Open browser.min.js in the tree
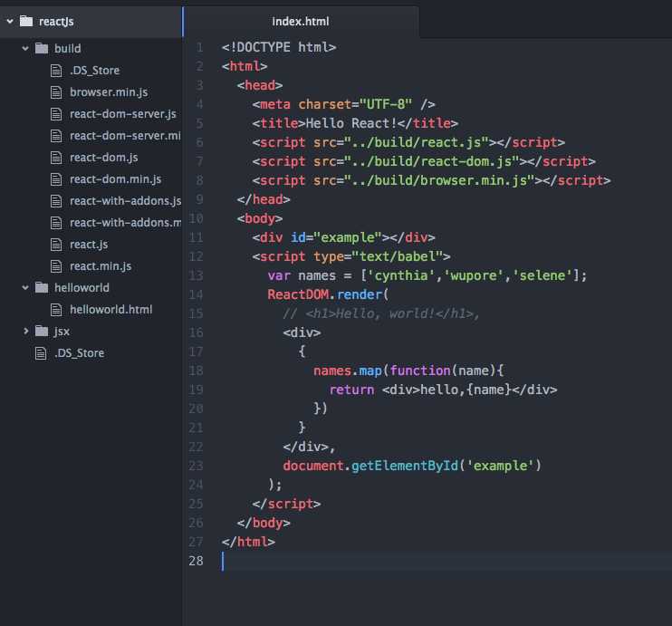The image size is (672, 626). tap(109, 92)
